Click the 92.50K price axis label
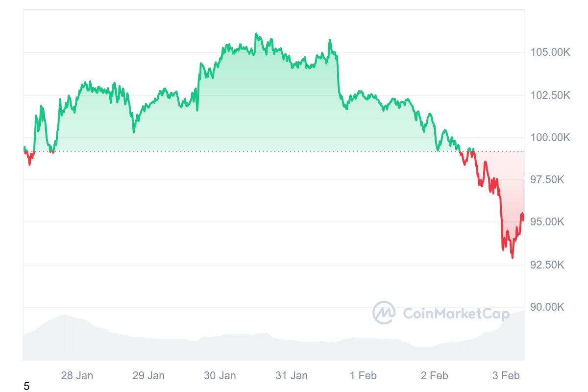The width and height of the screenshot is (588, 392). click(x=548, y=265)
